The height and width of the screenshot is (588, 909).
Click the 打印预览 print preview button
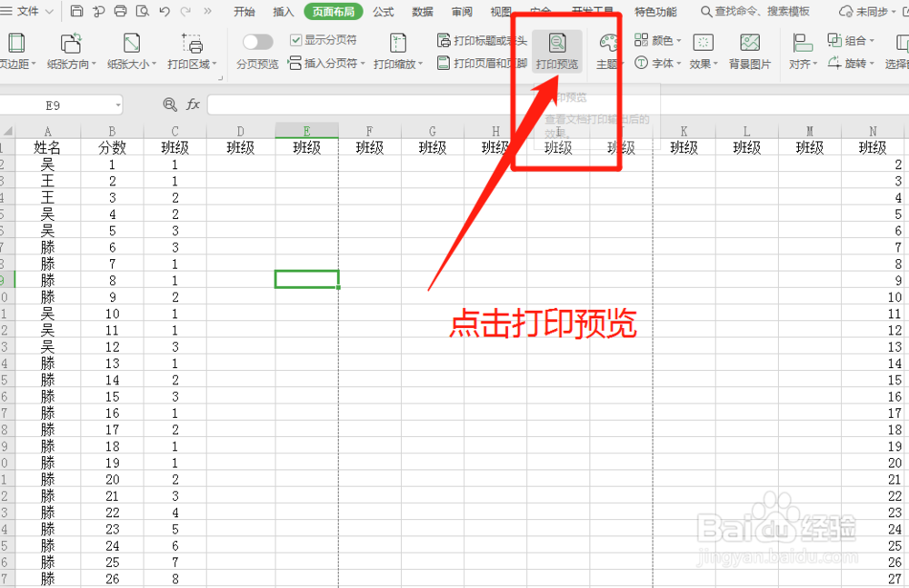tap(556, 52)
